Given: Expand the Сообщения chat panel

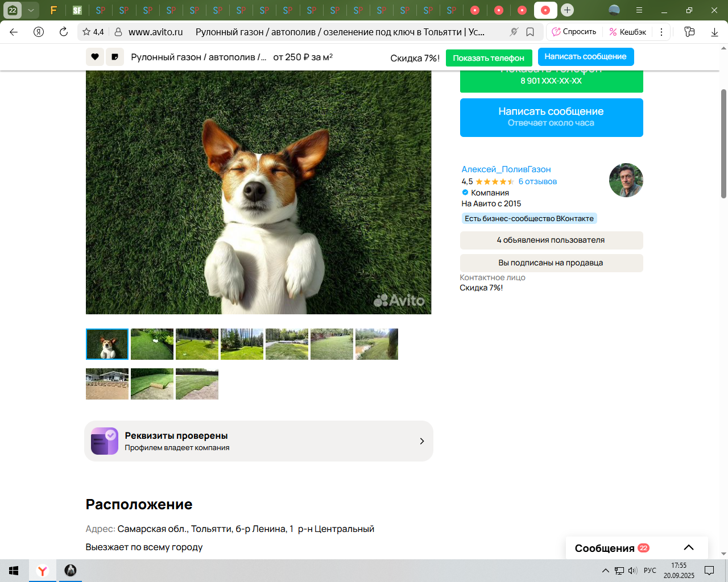Looking at the screenshot, I should (x=688, y=547).
